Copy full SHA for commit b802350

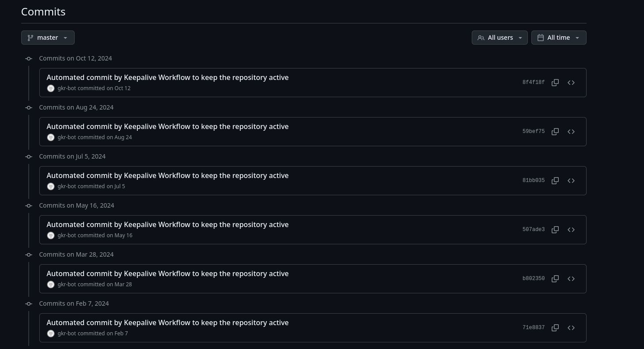click(555, 279)
